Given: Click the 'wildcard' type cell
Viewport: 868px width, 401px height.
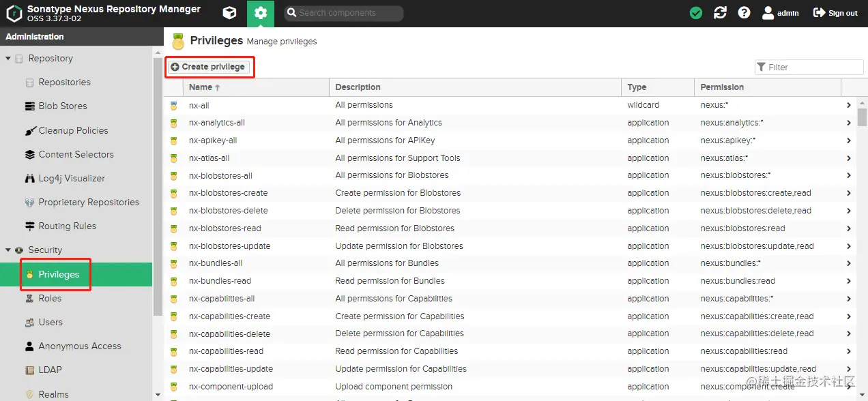Looking at the screenshot, I should pyautogui.click(x=643, y=105).
